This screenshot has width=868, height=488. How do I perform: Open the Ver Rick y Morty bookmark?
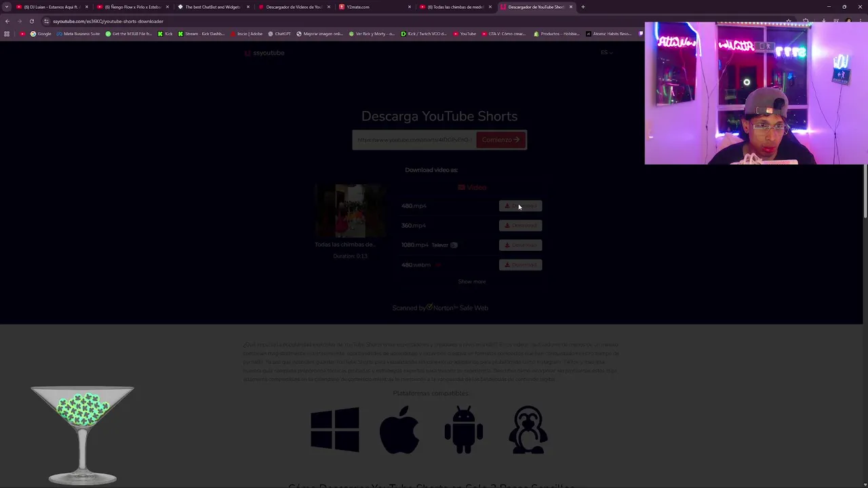pos(372,34)
